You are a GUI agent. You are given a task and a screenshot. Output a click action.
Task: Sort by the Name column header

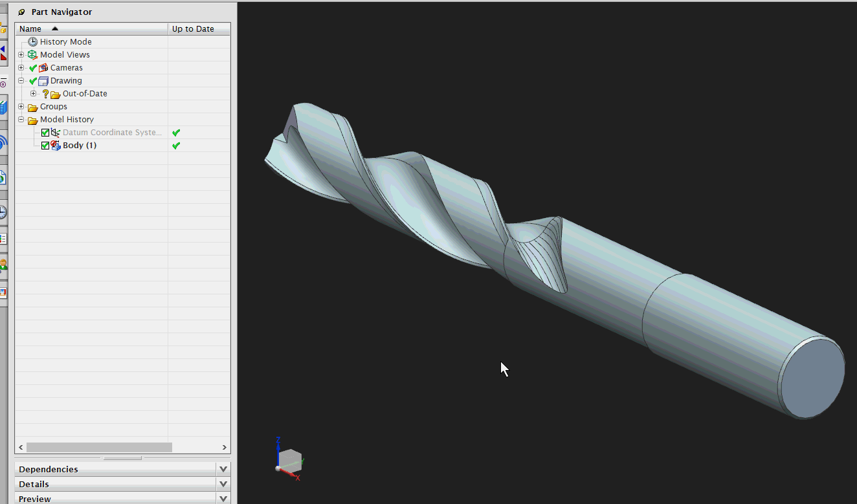click(91, 29)
